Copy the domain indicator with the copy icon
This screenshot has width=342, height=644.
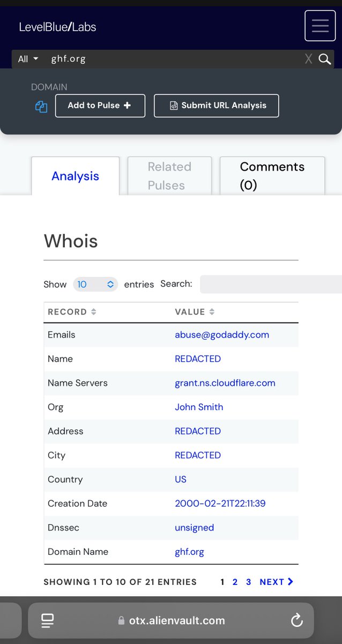[41, 107]
